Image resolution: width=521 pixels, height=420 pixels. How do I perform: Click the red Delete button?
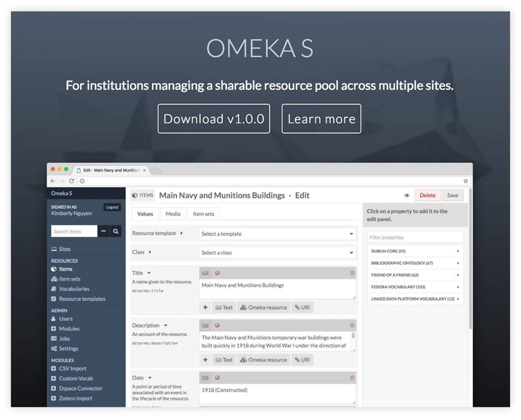[427, 195]
